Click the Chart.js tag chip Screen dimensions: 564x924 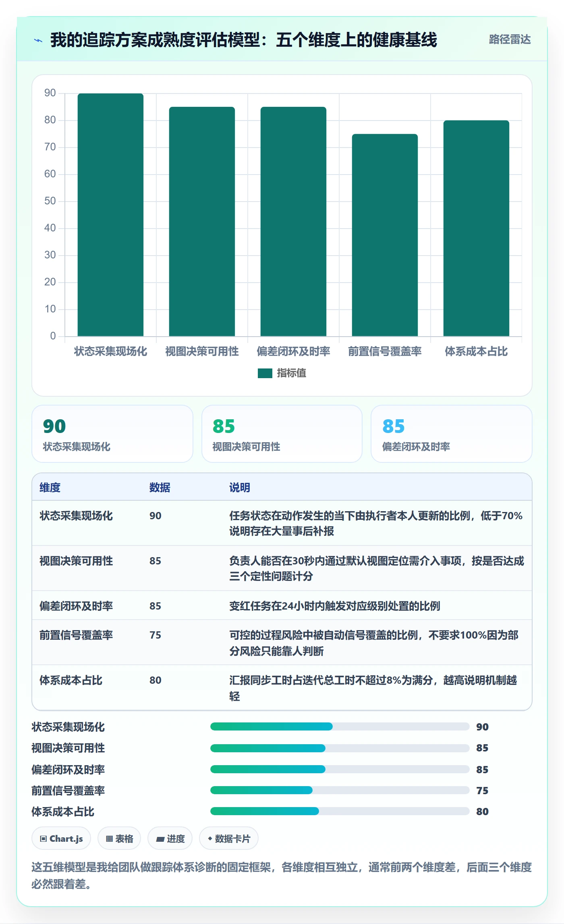(61, 839)
